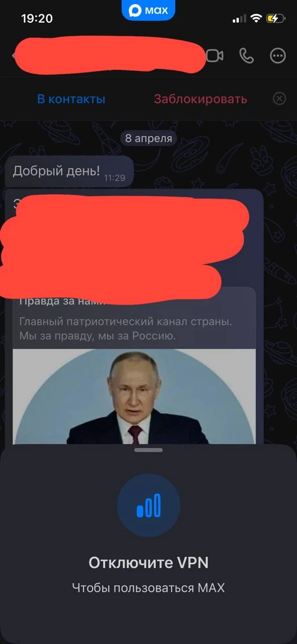Image resolution: width=297 pixels, height=644 pixels.
Task: Open the Правда за нами link preview title
Action: [63, 302]
